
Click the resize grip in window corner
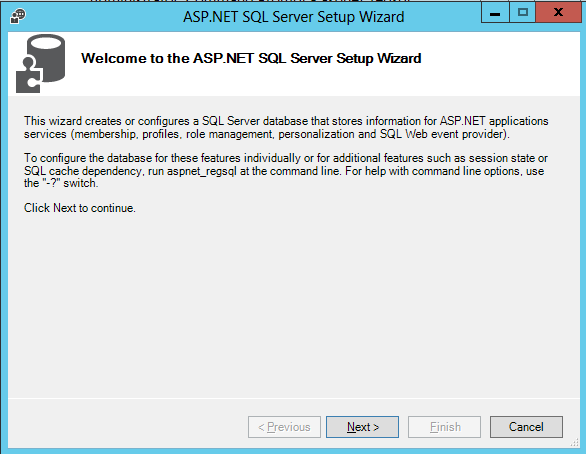click(x=575, y=443)
